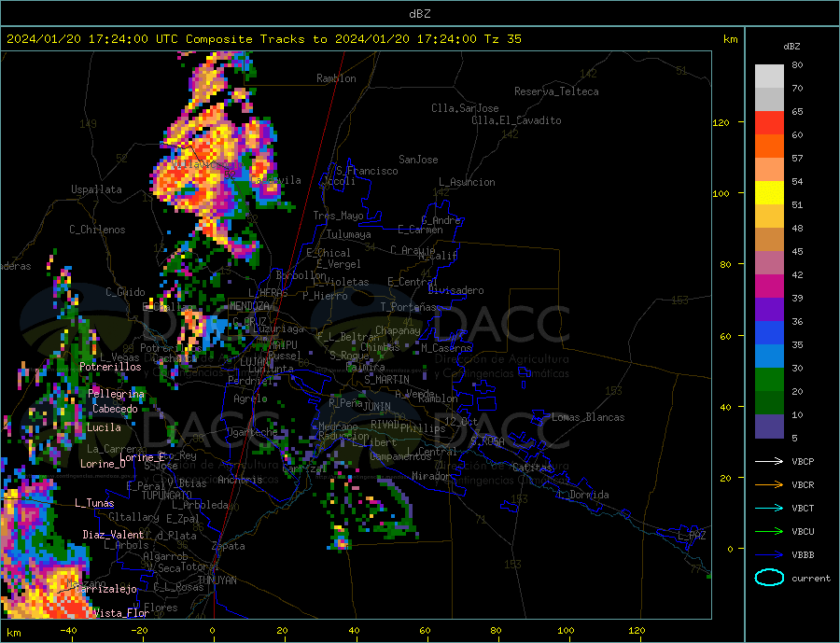Click the 'Vista_Flor' map label
The height and width of the screenshot is (643, 840).
[121, 613]
